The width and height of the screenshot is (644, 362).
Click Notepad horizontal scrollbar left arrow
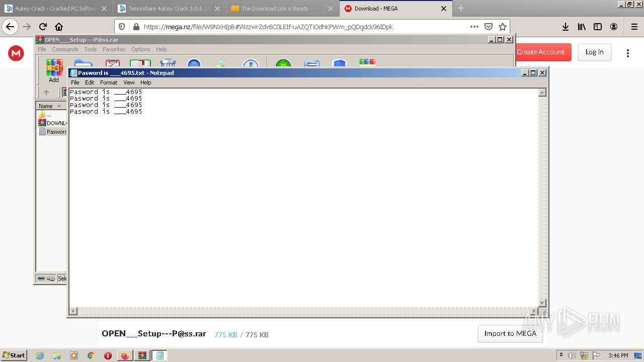coord(73,311)
